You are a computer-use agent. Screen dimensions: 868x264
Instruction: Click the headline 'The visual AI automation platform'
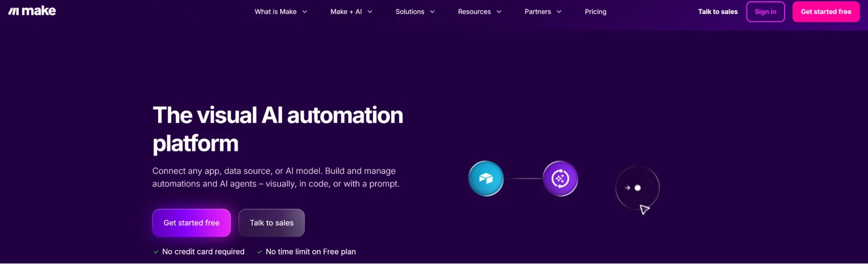278,129
